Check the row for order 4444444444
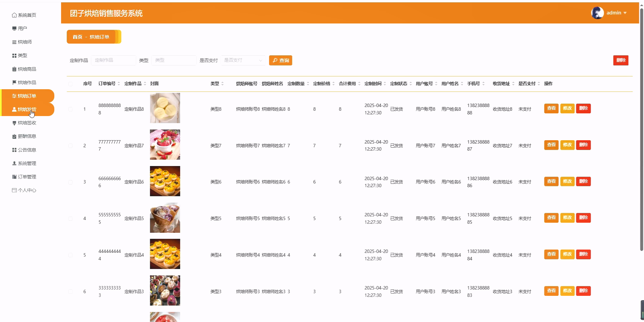The height and width of the screenshot is (322, 644). click(70, 255)
